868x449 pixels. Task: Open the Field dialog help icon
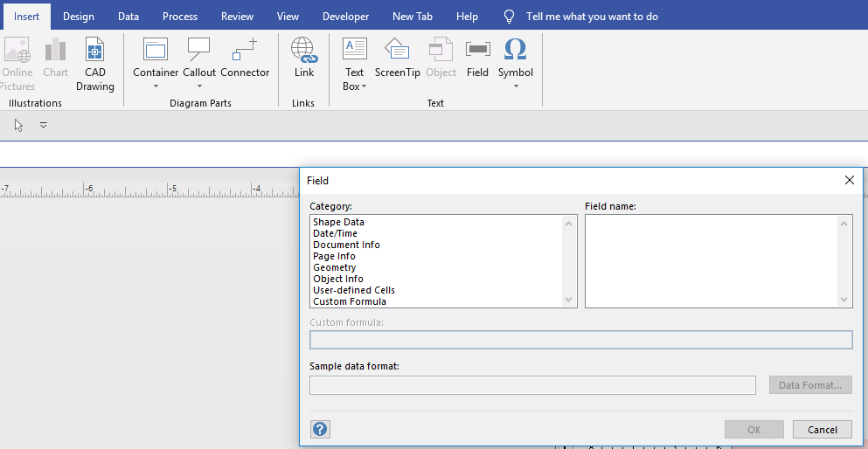coord(320,429)
